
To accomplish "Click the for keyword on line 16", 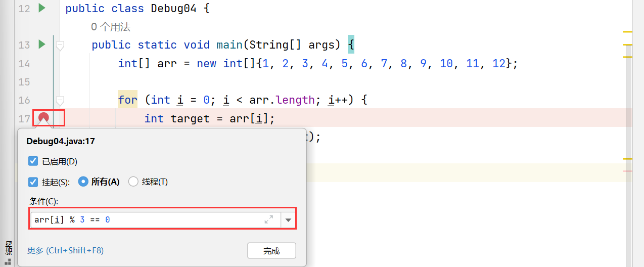I will [128, 100].
